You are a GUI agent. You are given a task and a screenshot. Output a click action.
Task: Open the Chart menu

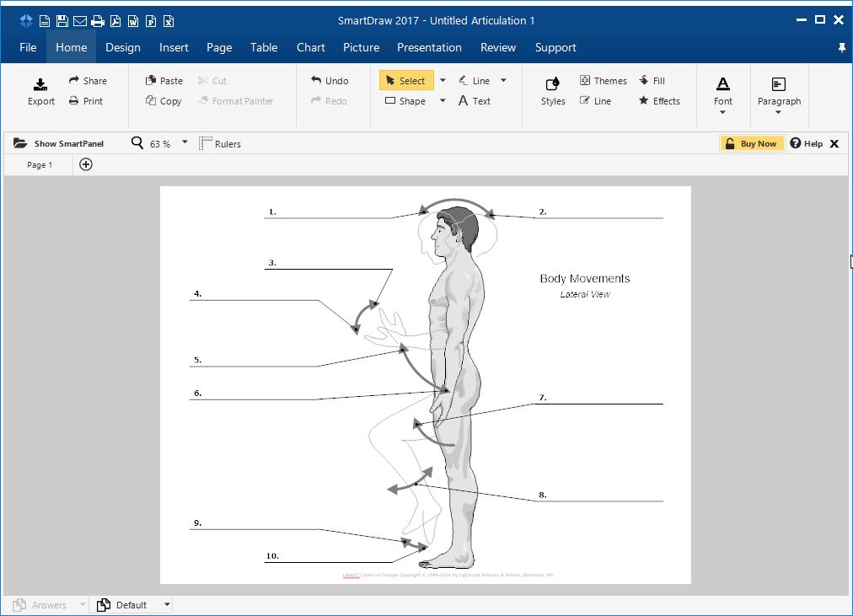coord(311,48)
